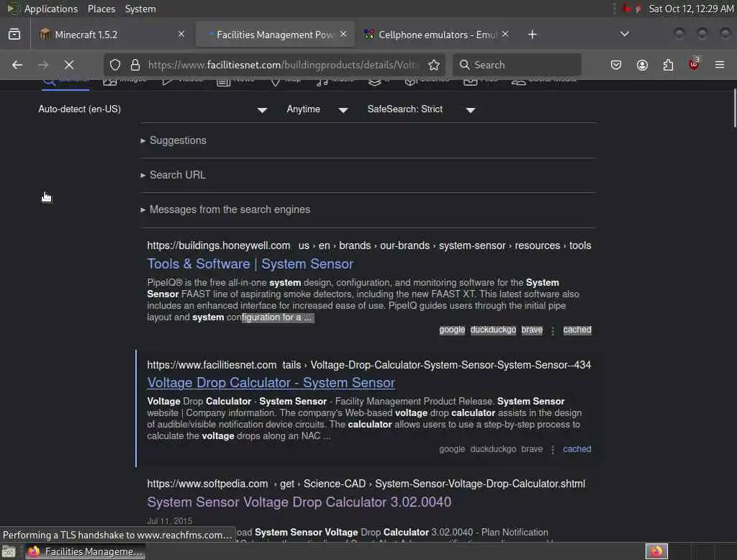Open Firefox View recent browsing
Screen dimensions: 737x560
14,35
